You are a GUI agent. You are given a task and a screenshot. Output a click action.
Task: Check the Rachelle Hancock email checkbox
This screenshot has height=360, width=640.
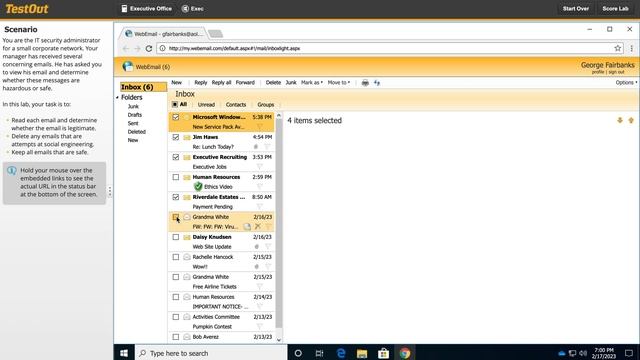(176, 257)
